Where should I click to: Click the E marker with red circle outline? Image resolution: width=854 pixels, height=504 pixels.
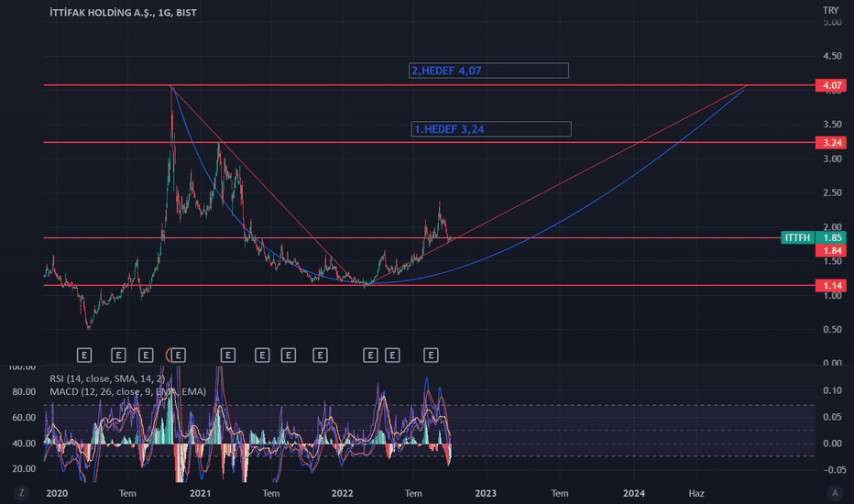[177, 356]
